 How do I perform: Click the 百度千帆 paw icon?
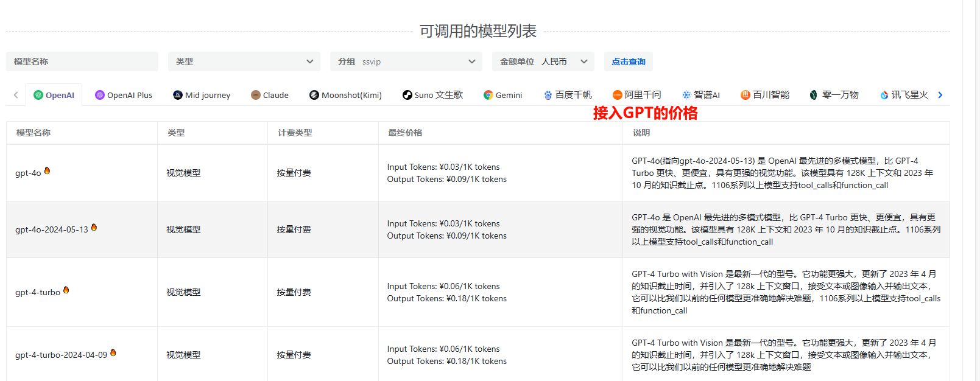pyautogui.click(x=548, y=95)
